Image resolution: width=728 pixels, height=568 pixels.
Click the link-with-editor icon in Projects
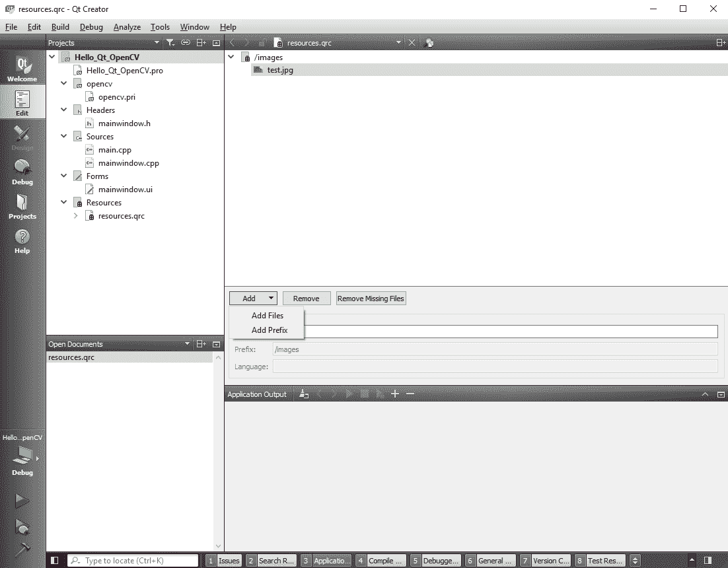(186, 43)
